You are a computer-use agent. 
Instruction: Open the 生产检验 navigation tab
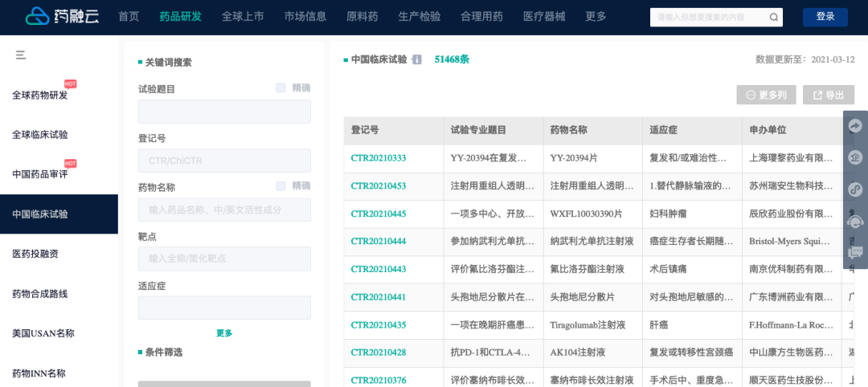point(420,17)
